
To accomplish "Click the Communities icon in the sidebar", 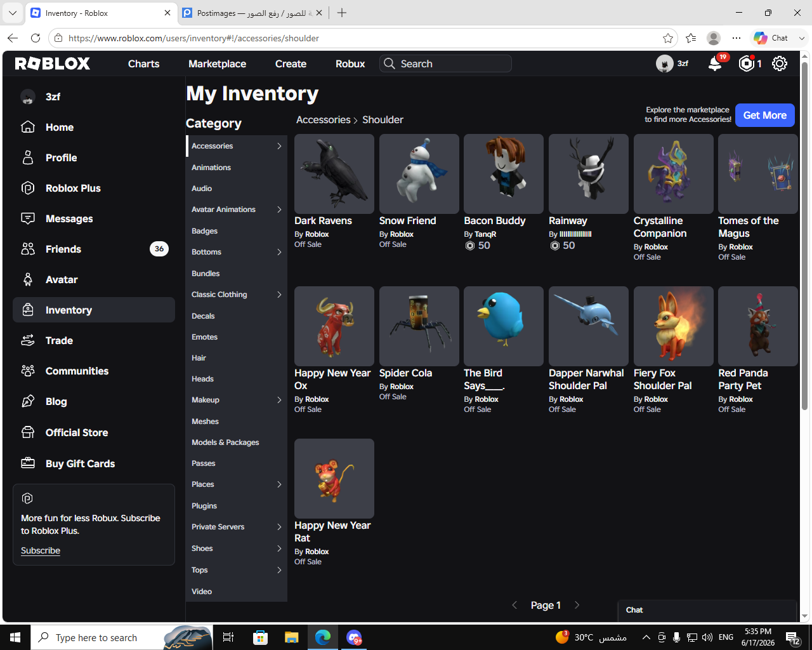I will tap(28, 371).
